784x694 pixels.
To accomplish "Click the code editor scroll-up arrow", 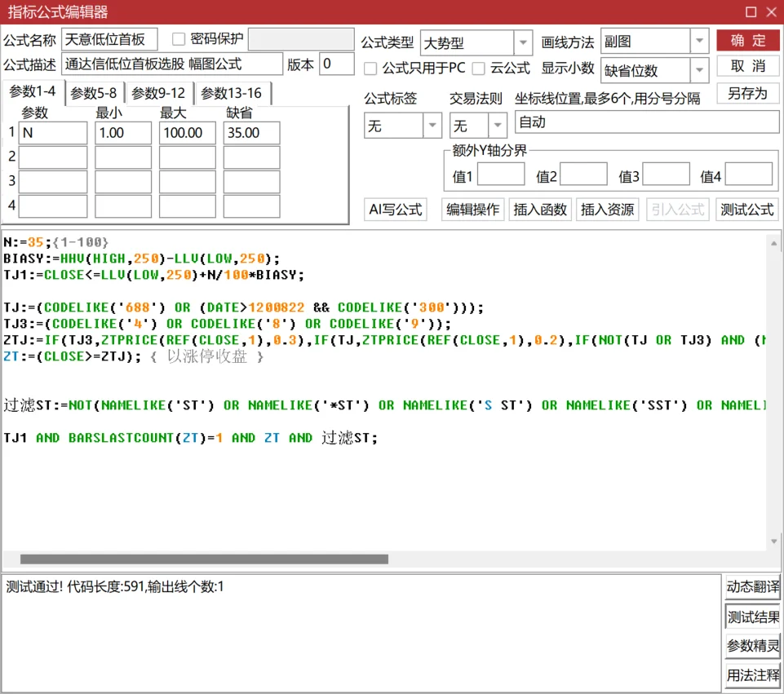I will 774,243.
